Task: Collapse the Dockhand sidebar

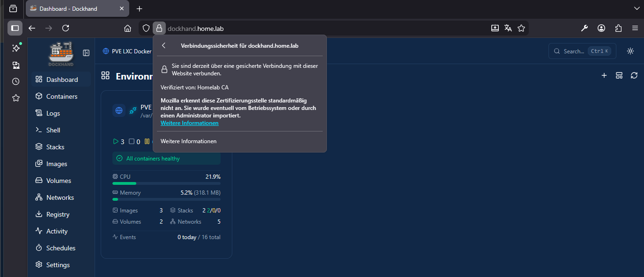Action: click(86, 53)
